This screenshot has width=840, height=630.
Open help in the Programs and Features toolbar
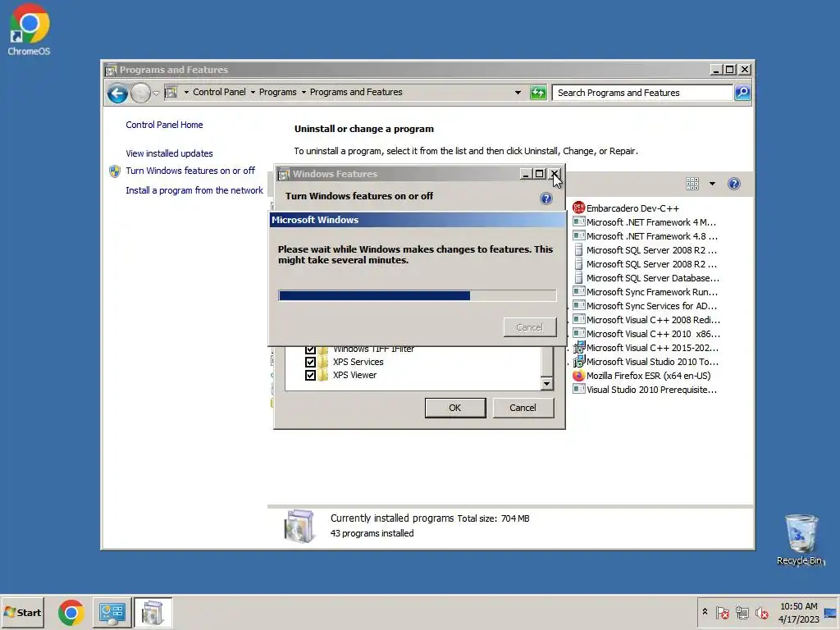pyautogui.click(x=734, y=185)
